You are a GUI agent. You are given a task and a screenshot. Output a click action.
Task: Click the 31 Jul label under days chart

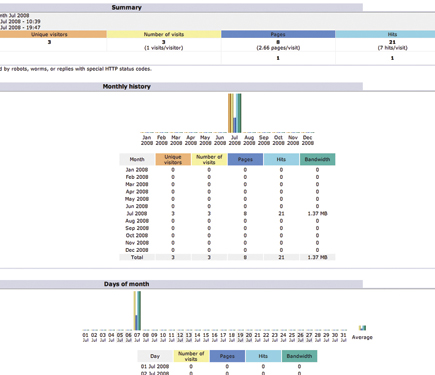(344, 337)
